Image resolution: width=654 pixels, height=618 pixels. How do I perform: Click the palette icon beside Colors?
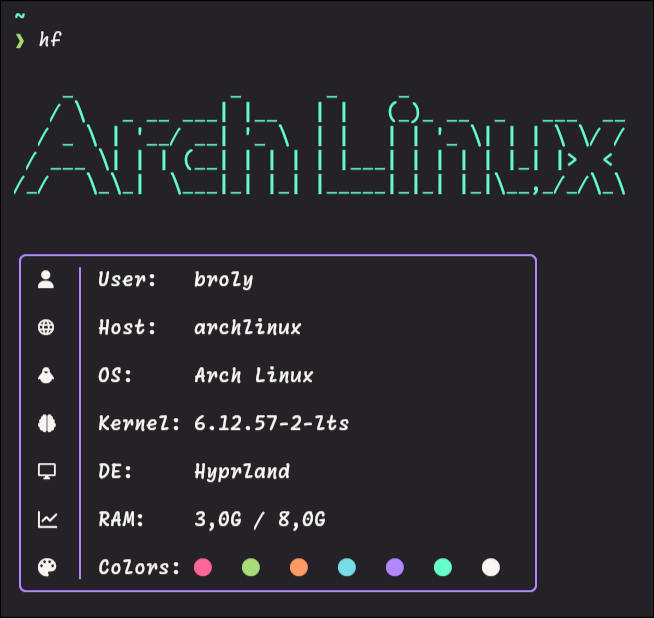click(46, 567)
